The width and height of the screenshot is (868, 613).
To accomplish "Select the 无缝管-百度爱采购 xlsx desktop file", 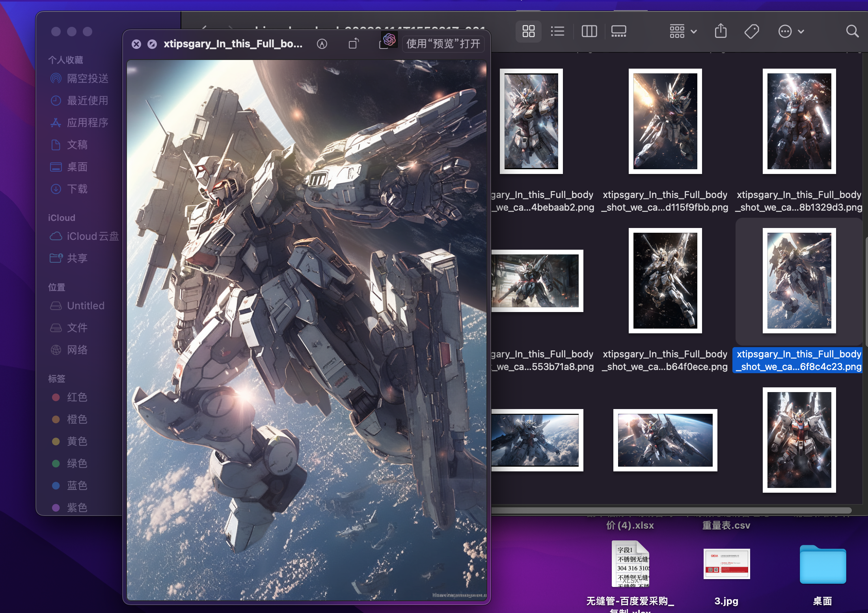I will coord(630,564).
